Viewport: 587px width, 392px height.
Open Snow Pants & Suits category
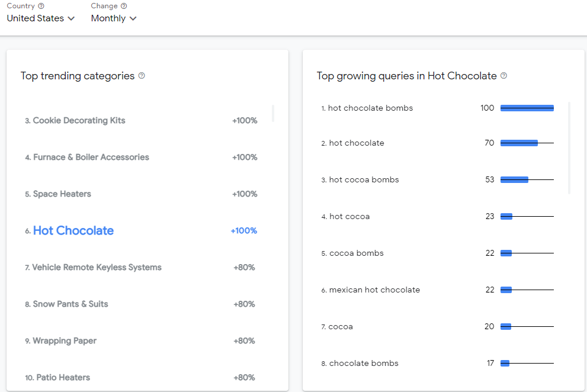point(70,304)
